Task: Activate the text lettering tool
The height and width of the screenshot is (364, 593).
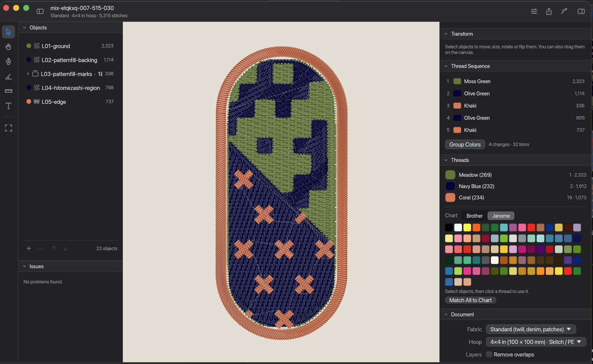Action: click(8, 106)
